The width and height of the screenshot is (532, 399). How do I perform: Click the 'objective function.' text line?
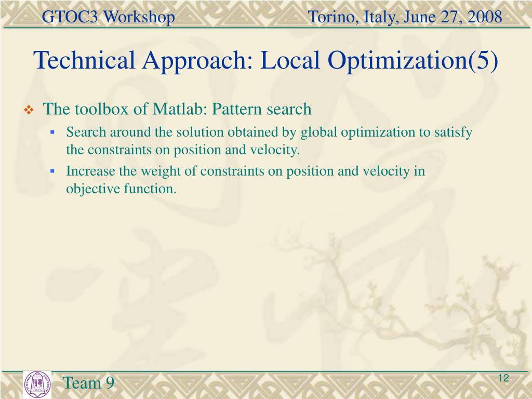coord(121,189)
